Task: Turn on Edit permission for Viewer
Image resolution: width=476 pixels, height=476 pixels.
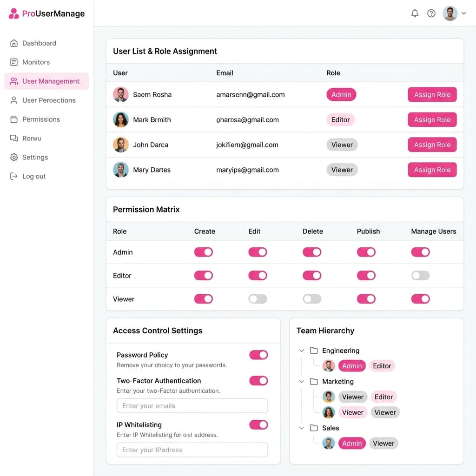Action: 258,299
